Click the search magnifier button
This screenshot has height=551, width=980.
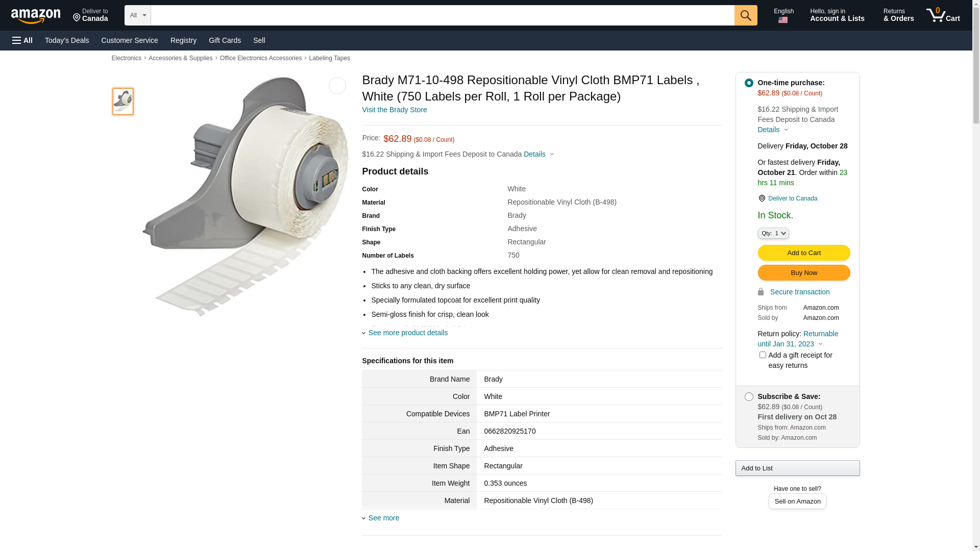pyautogui.click(x=746, y=15)
